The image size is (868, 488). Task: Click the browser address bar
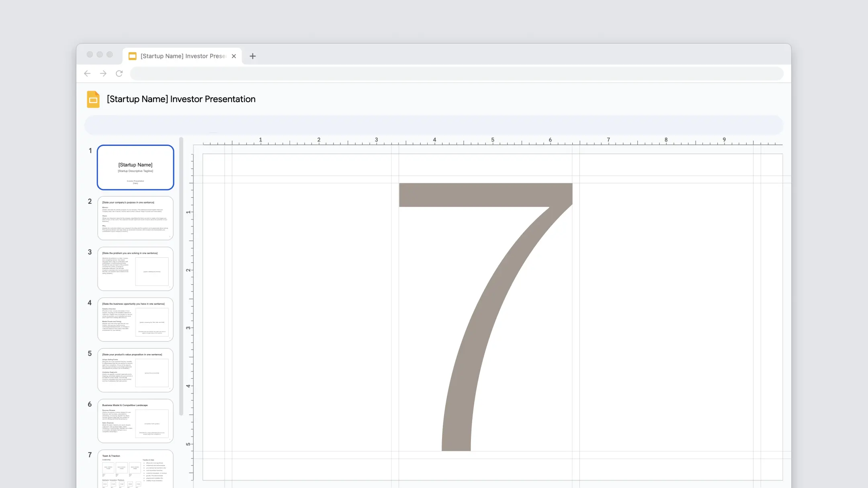click(x=456, y=74)
